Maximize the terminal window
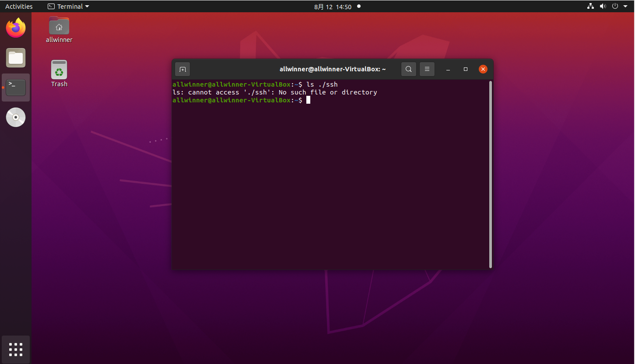Screen dimensions: 635x364 point(466,69)
